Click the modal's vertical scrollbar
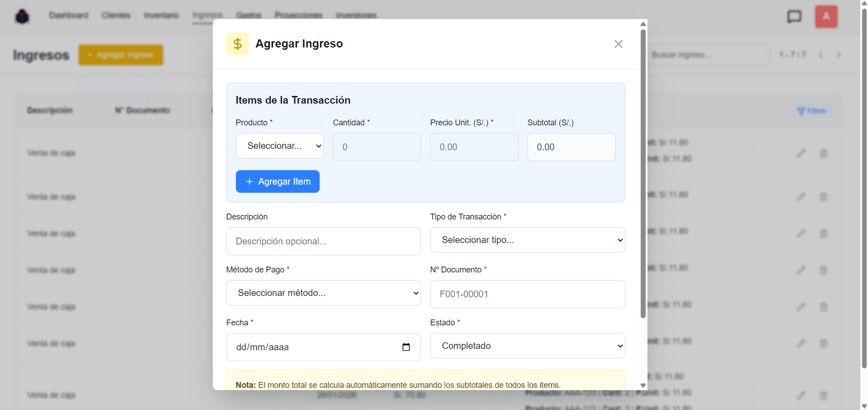868x410 pixels. point(643,174)
